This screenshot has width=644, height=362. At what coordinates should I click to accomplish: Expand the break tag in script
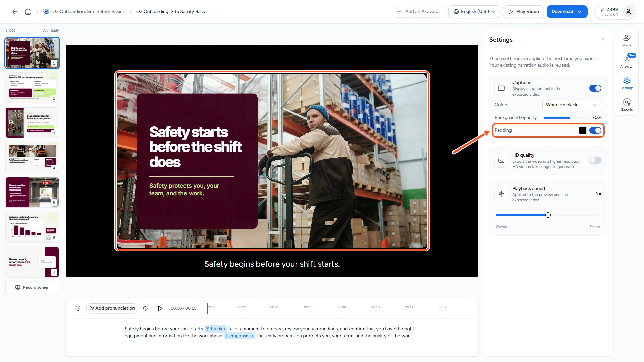point(216,329)
